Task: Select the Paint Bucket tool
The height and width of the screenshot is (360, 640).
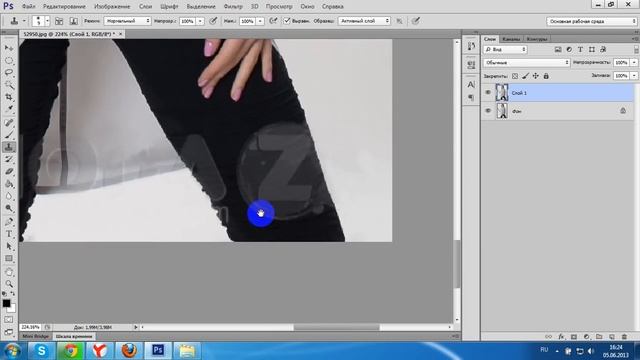Action: (x=9, y=184)
